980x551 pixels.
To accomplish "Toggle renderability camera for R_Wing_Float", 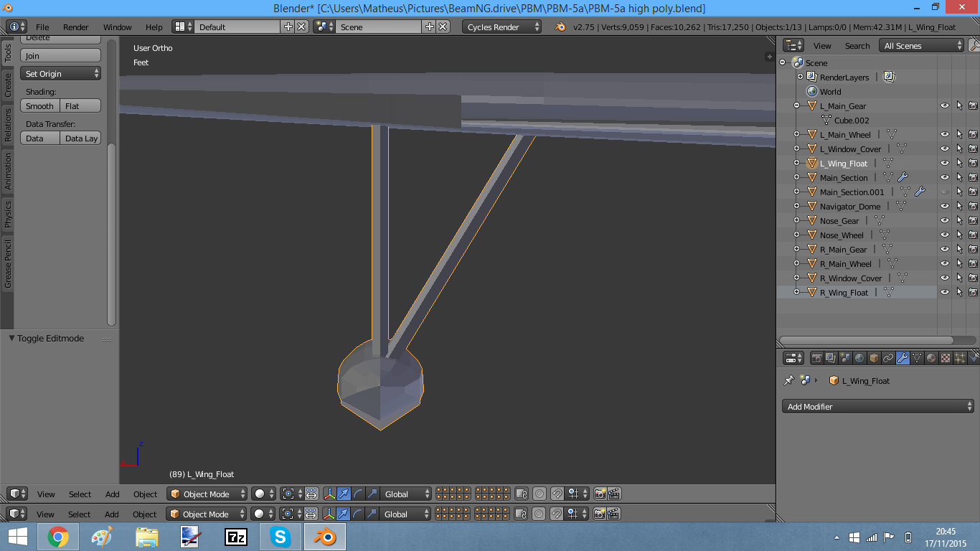I will (973, 292).
